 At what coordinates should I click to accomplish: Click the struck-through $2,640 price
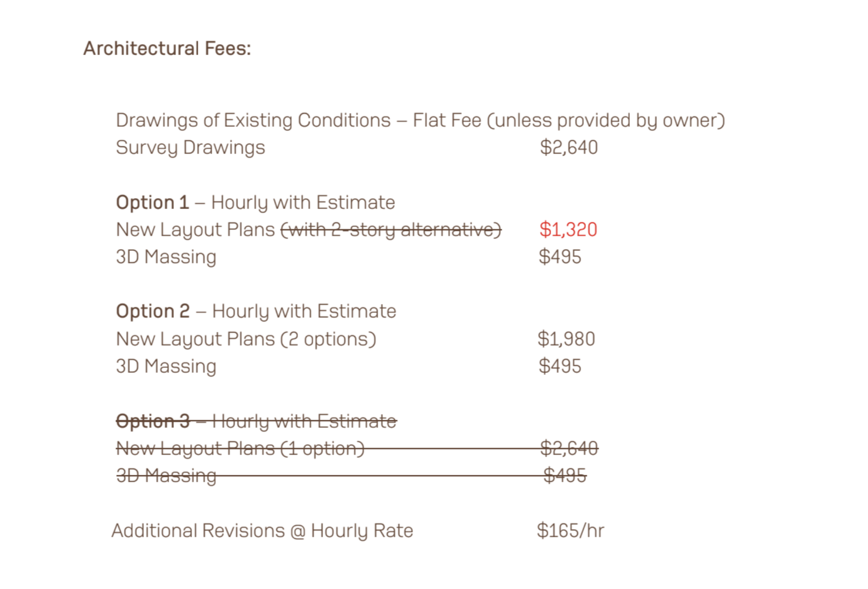pos(569,449)
